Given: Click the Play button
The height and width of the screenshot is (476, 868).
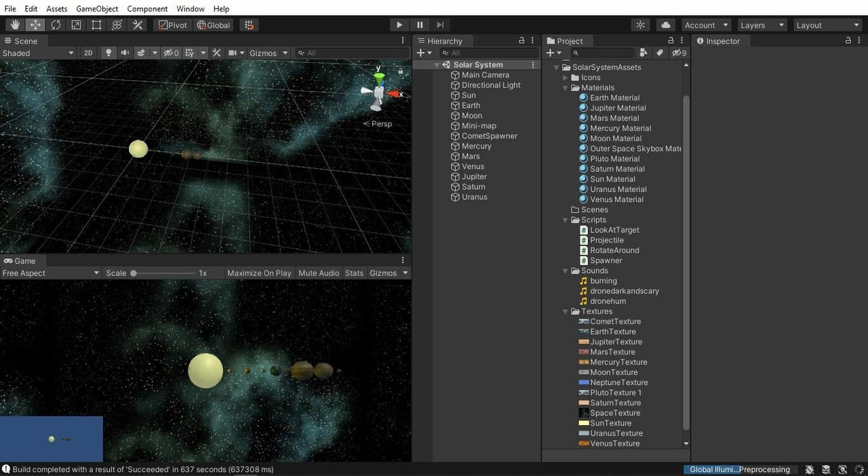Looking at the screenshot, I should click(399, 25).
